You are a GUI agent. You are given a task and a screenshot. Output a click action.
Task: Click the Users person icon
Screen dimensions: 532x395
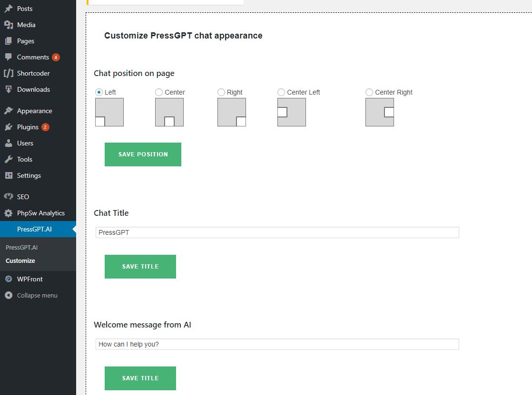pos(9,143)
